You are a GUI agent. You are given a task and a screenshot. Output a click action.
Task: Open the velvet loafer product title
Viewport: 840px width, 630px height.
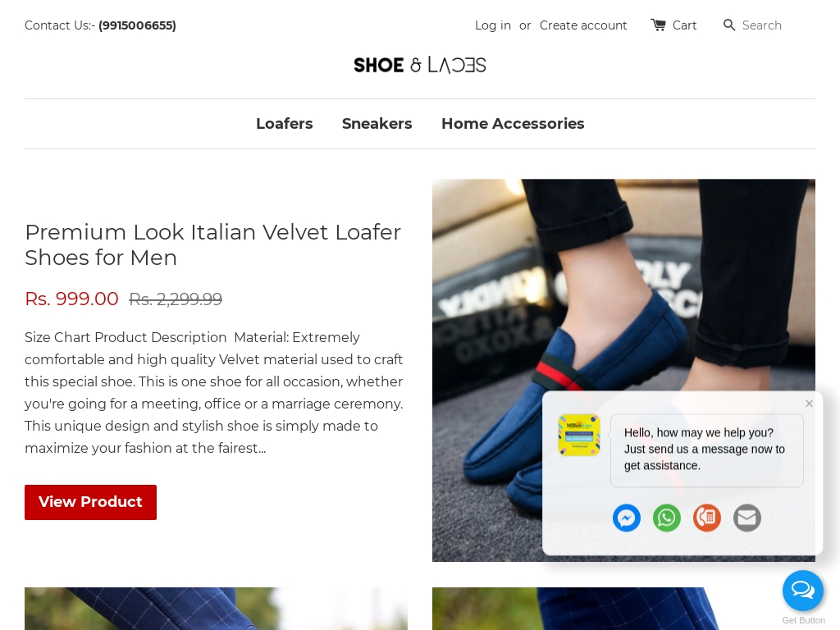click(x=213, y=244)
